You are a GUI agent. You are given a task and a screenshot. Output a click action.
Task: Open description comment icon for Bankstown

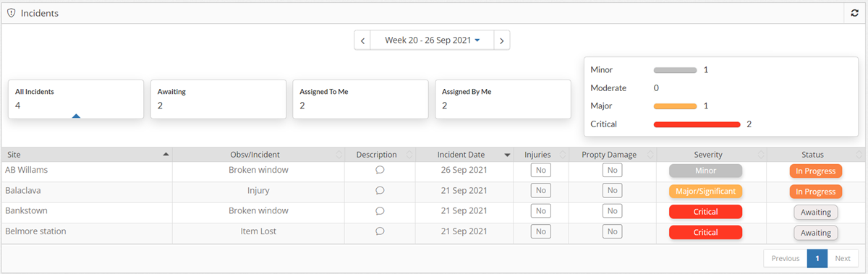380,211
